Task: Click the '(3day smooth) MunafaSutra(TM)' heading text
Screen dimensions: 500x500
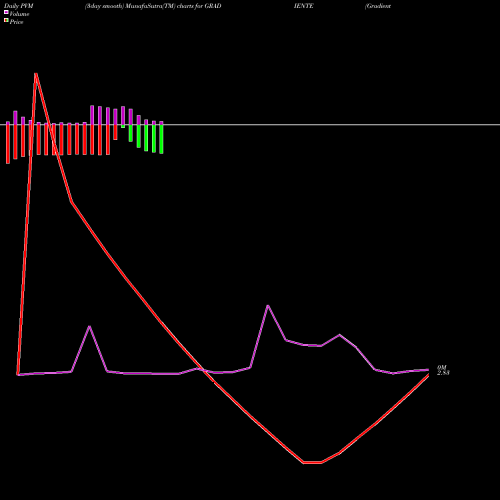Action: (130, 6)
